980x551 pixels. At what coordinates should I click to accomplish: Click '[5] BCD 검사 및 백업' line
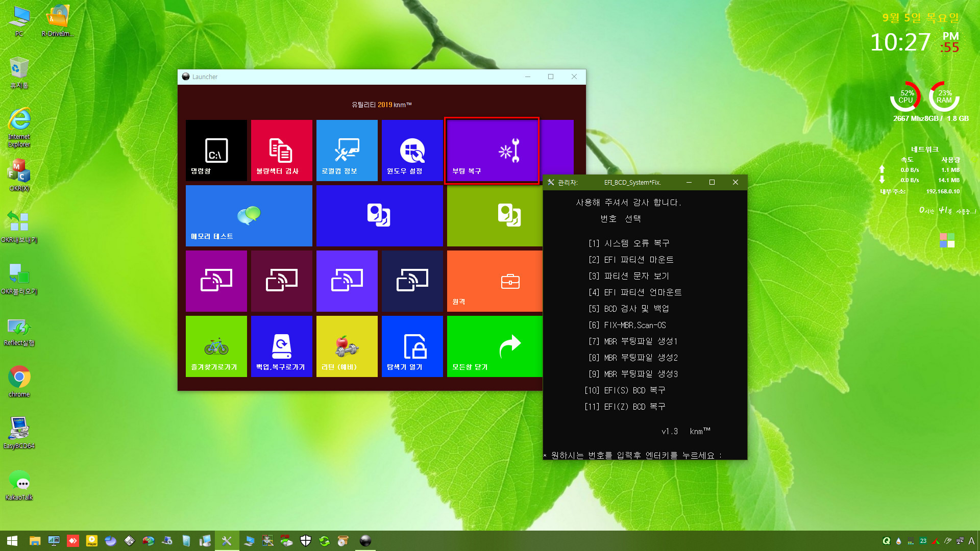(628, 309)
